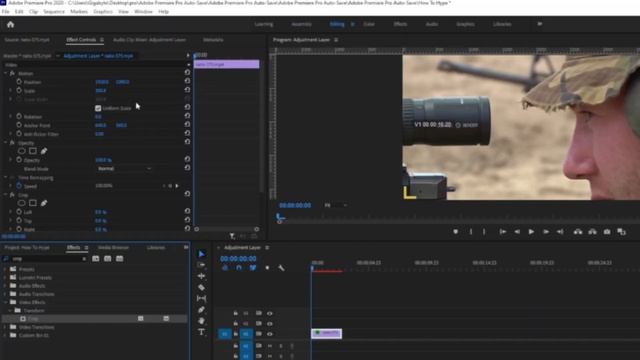This screenshot has height=360, width=640.
Task: Collapse the Motion effect group
Action: tap(5, 73)
